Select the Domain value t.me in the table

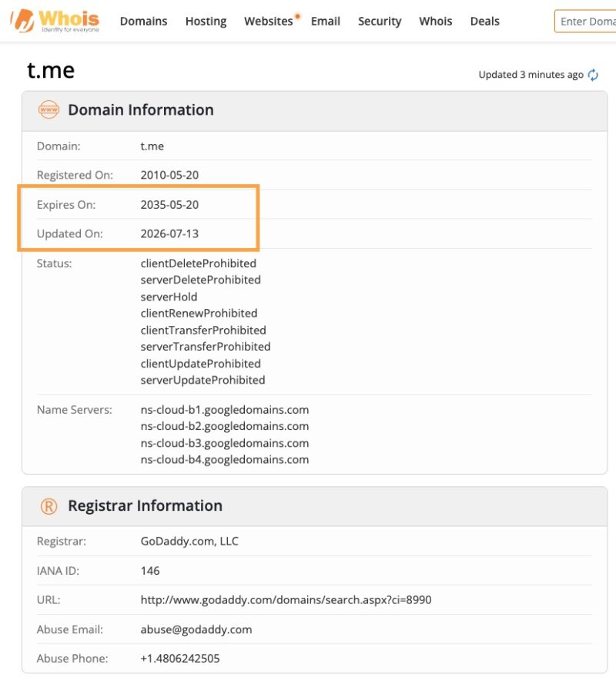[152, 146]
